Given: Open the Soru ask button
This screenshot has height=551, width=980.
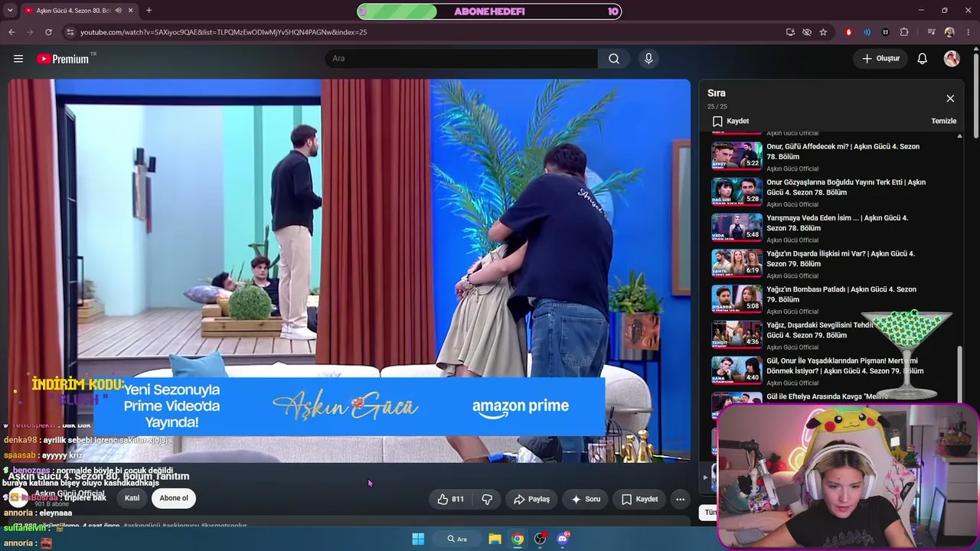Looking at the screenshot, I should point(586,499).
